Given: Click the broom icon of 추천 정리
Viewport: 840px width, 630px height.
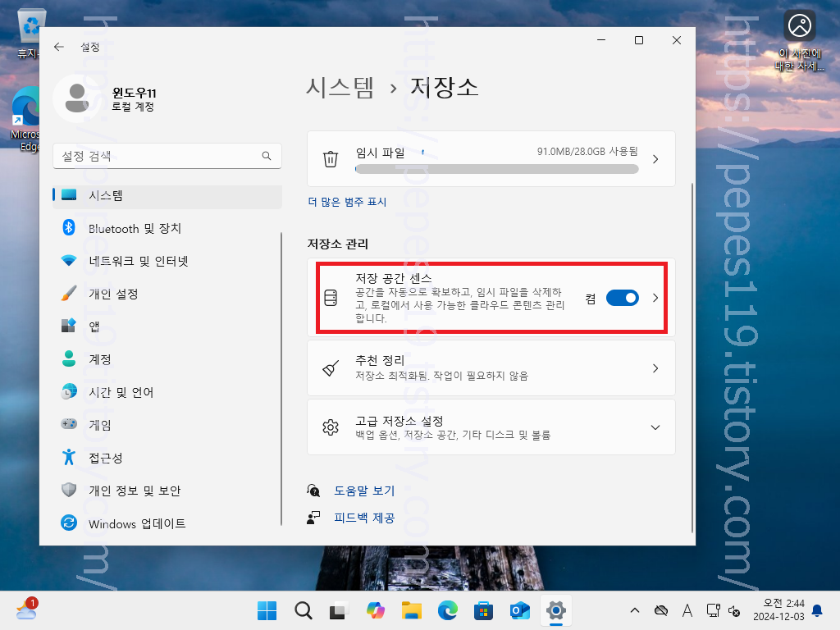Looking at the screenshot, I should (x=331, y=368).
